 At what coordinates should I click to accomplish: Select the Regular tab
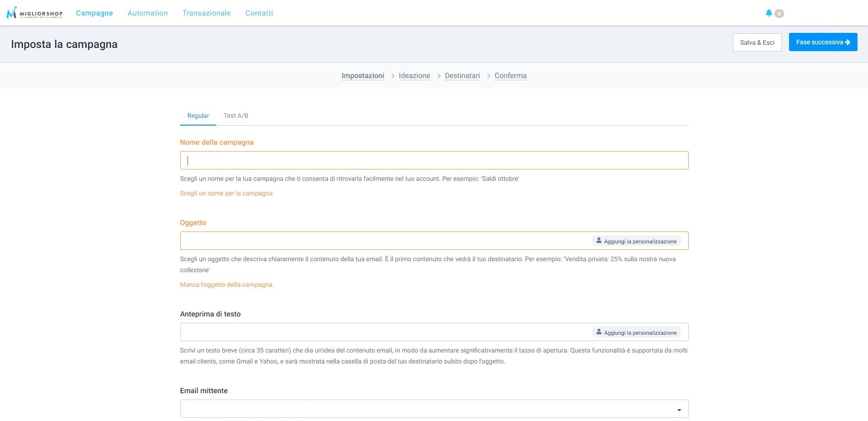[198, 116]
